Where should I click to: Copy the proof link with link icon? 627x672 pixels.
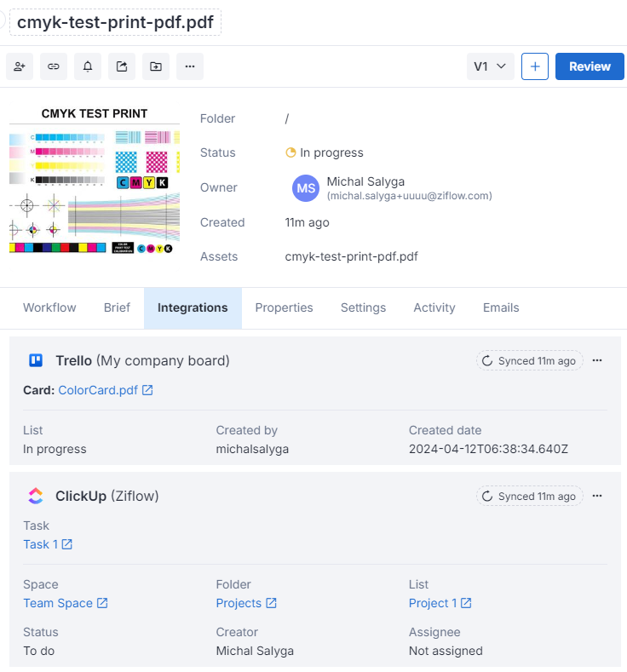coord(54,66)
